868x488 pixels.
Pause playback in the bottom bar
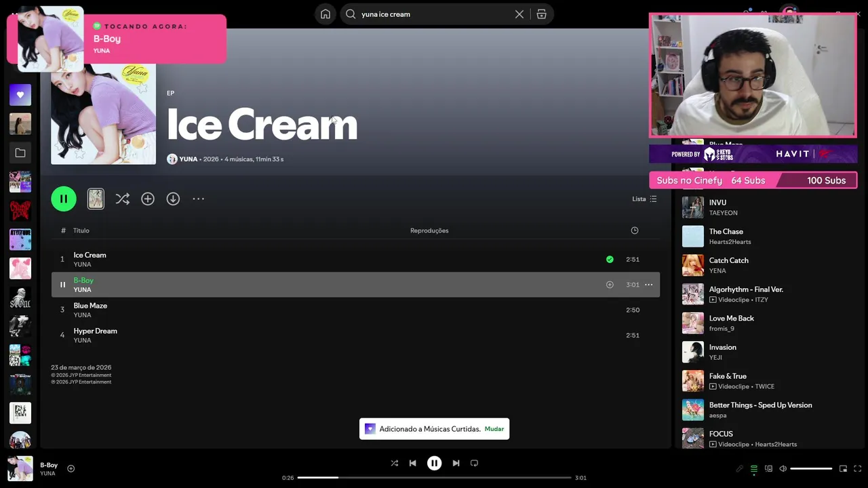tap(434, 463)
